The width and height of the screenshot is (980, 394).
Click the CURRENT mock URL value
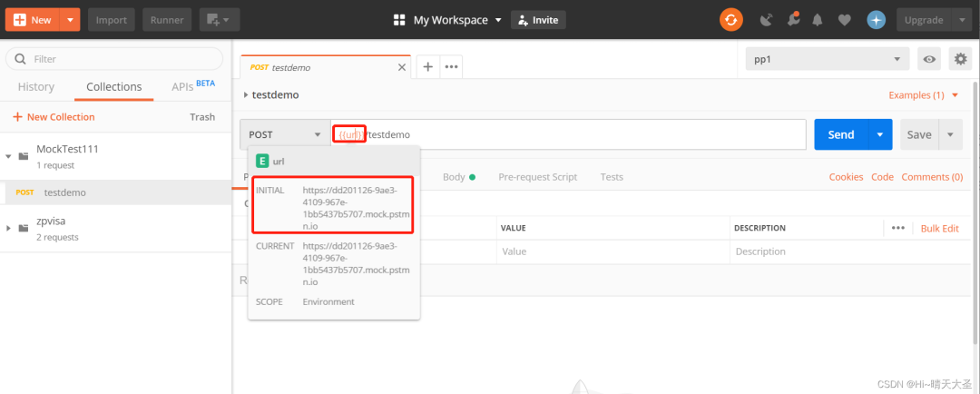357,264
